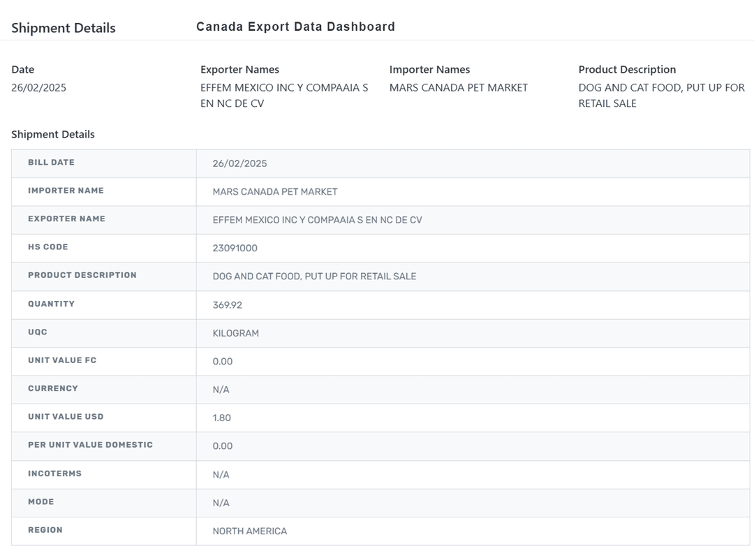Click the MODE row N/A value
This screenshot has height=560, width=754.
tap(221, 503)
